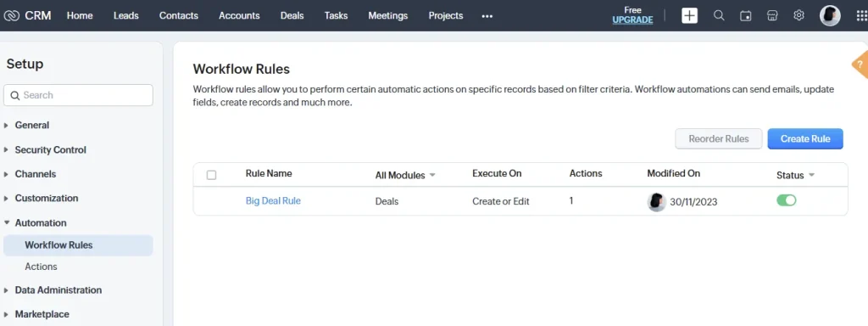The height and width of the screenshot is (326, 868).
Task: Click the Reorder Rules button
Action: [x=719, y=139]
